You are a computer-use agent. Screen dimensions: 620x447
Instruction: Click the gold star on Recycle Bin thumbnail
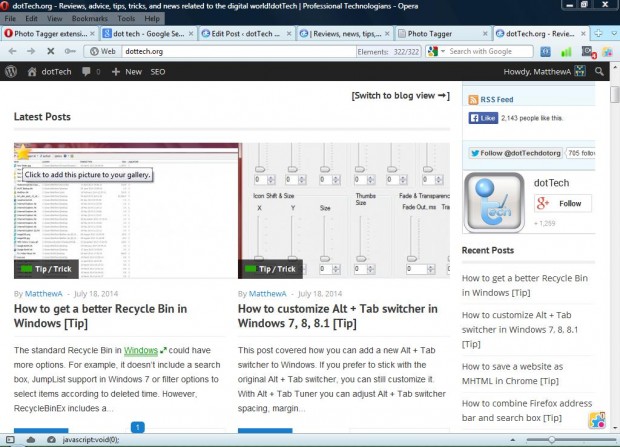pyautogui.click(x=23, y=152)
